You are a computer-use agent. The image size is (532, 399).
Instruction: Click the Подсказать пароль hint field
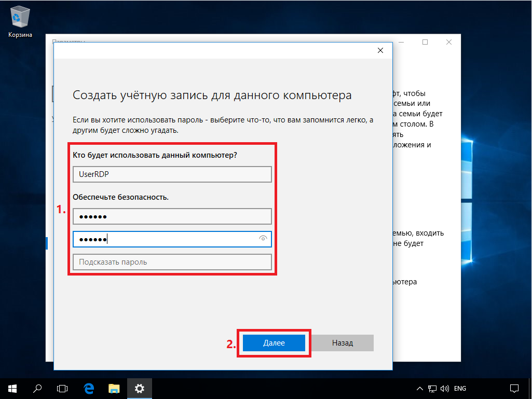click(x=172, y=262)
